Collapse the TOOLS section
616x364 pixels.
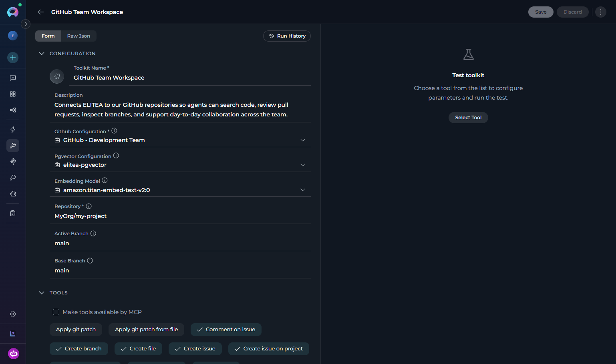pos(42,293)
